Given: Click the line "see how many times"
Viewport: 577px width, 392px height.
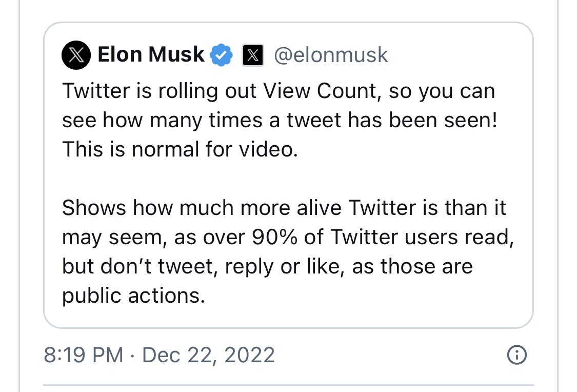Looking at the screenshot, I should pyautogui.click(x=280, y=121).
